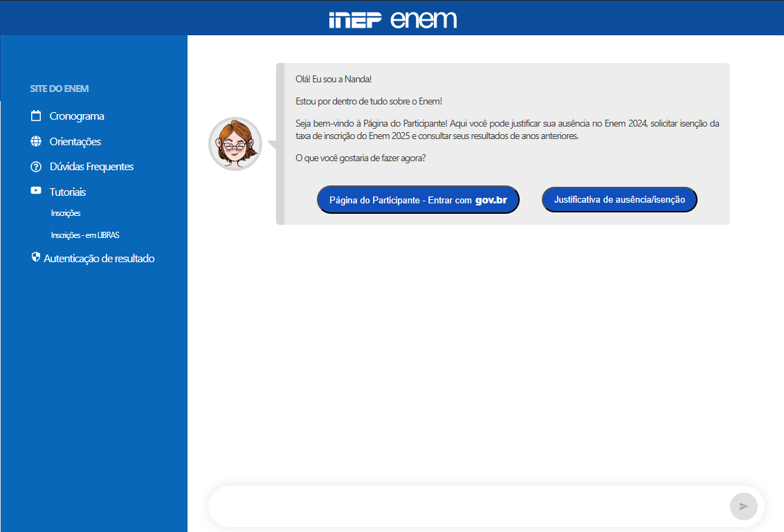784x532 pixels.
Task: Click the shield icon beside Autenticação de resultado
Action: (x=35, y=257)
